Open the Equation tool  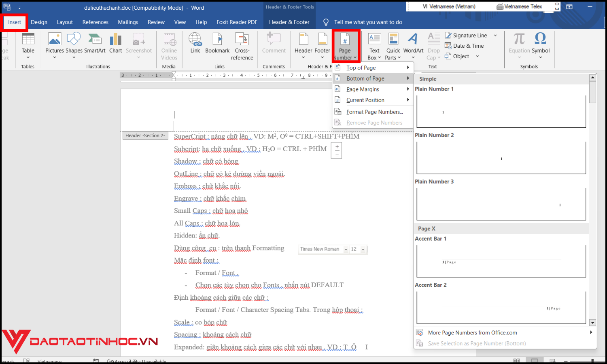519,46
